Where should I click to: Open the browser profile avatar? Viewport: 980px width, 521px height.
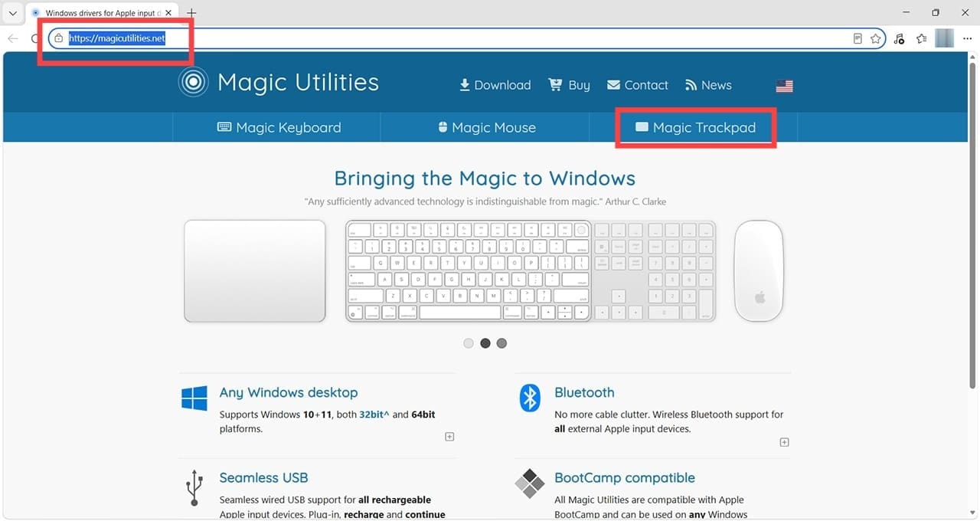click(945, 38)
